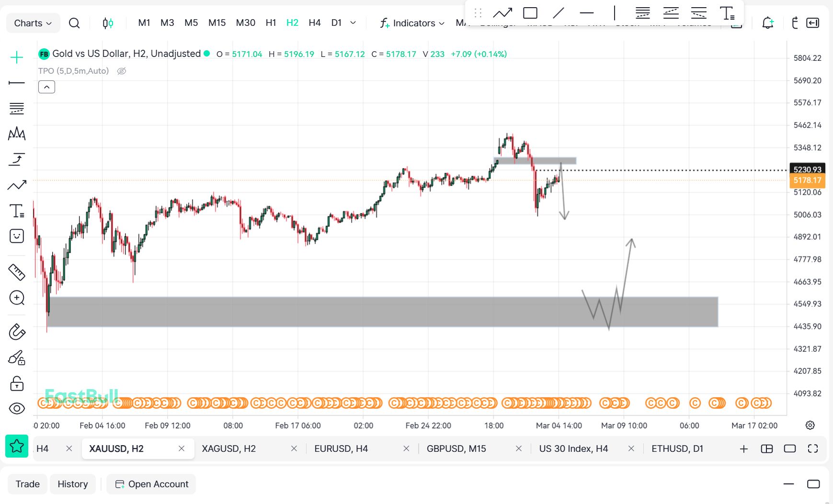This screenshot has height=504, width=833.
Task: Expand more timeframes chevron after D1
Action: (x=353, y=22)
